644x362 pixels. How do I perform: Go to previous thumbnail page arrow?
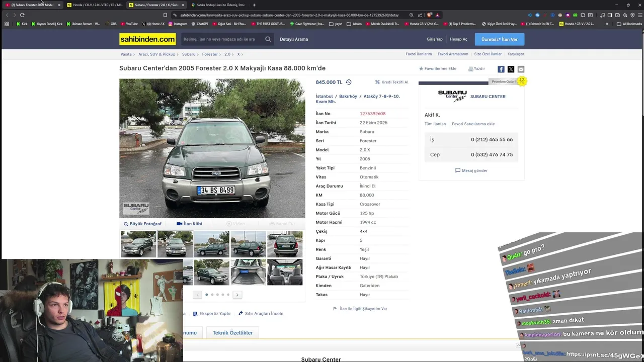pyautogui.click(x=197, y=295)
